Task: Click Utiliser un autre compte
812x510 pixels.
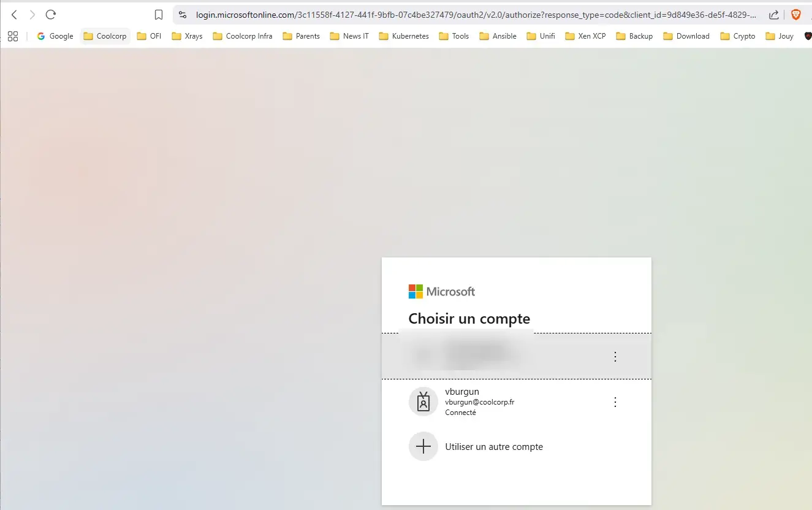Action: tap(493, 447)
